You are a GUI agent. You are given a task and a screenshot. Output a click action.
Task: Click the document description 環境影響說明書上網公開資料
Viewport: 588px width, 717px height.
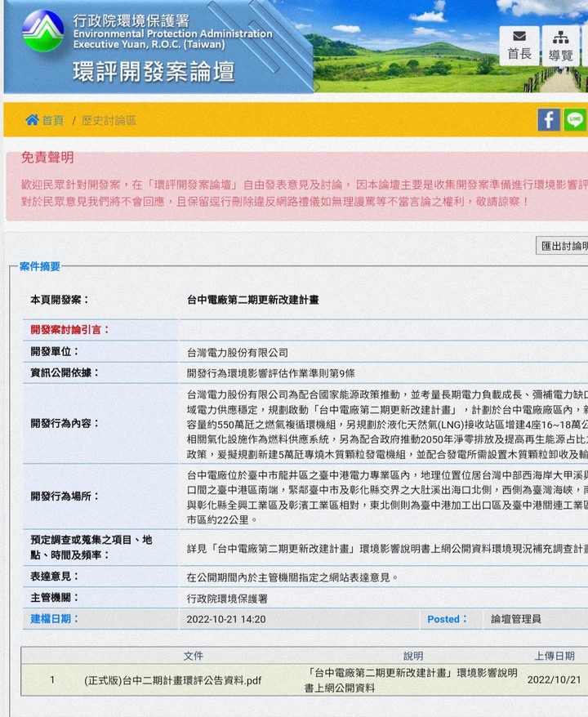tap(411, 680)
